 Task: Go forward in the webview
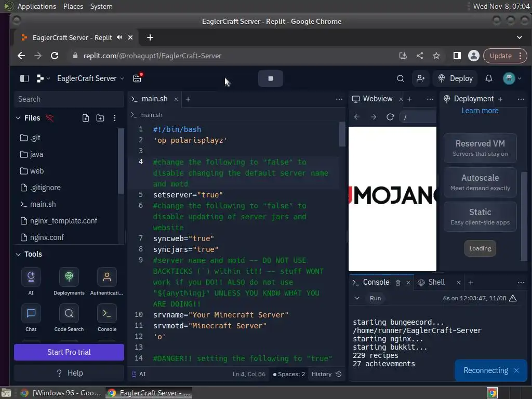(x=374, y=117)
